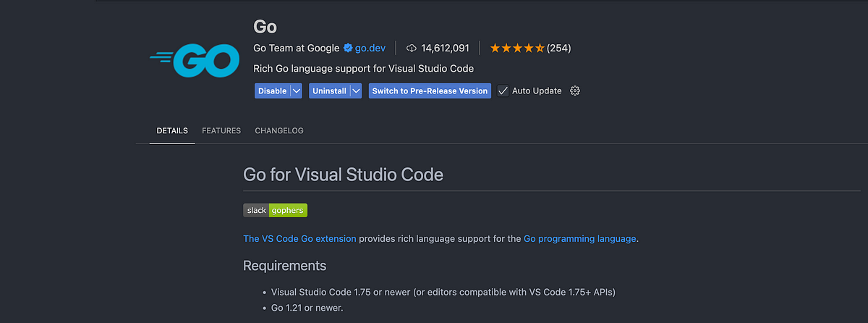Click the Go Team at Google publisher name
This screenshot has width=868, height=323.
coord(296,49)
